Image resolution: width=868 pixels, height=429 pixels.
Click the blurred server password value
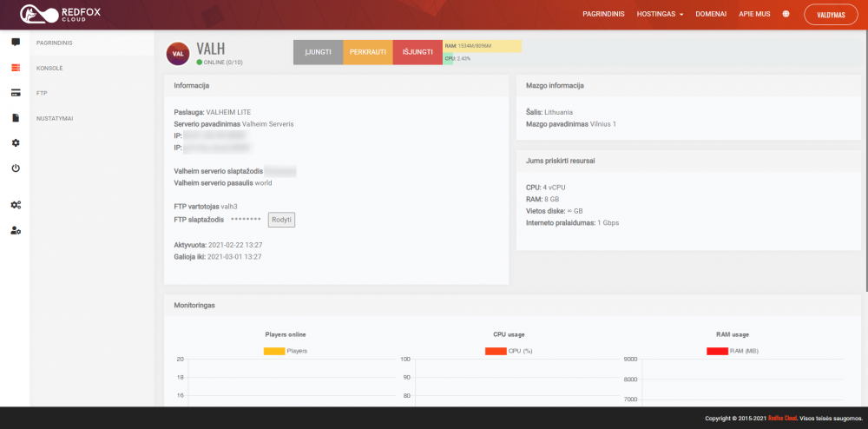click(x=280, y=171)
